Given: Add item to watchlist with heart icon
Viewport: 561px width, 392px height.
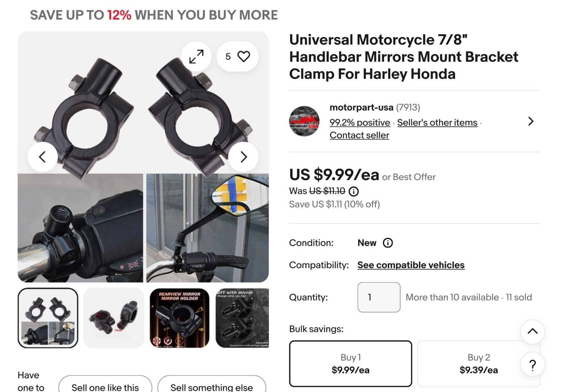Looking at the screenshot, I should (x=238, y=57).
